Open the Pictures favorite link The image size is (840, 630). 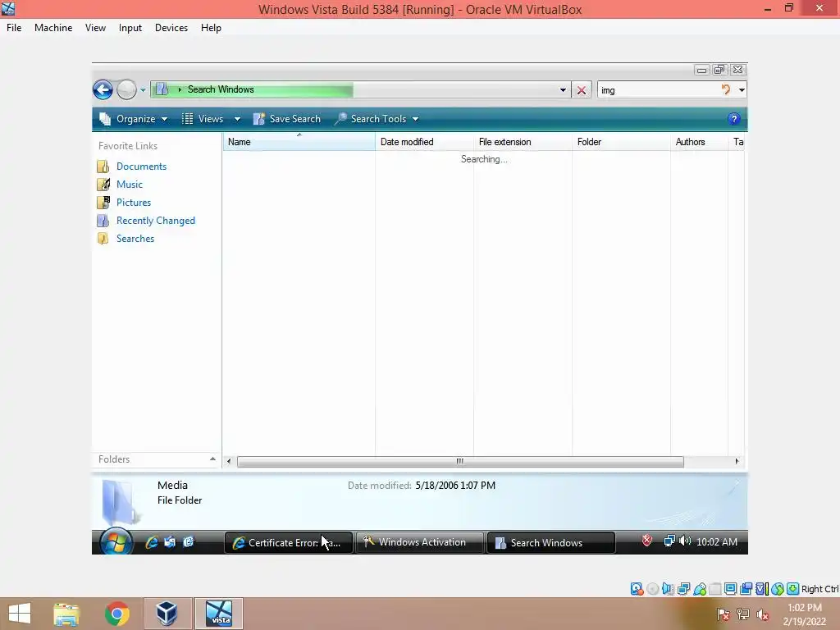tap(134, 203)
